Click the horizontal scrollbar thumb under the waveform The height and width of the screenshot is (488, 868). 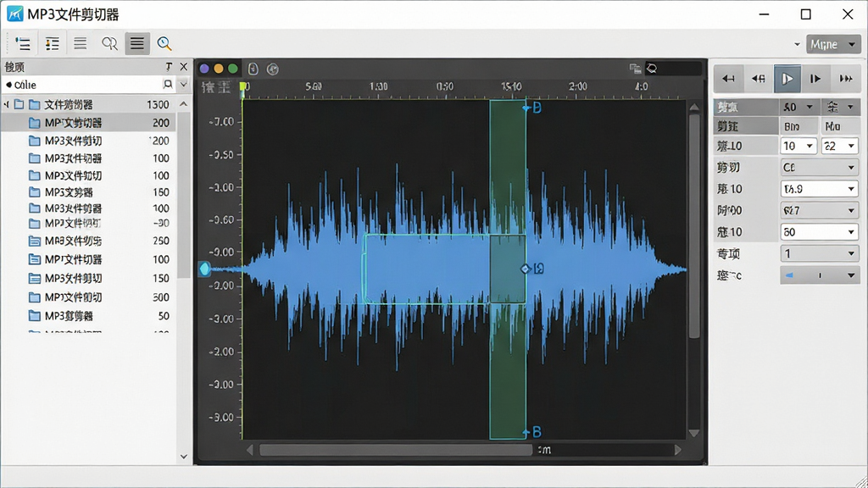[396, 451]
